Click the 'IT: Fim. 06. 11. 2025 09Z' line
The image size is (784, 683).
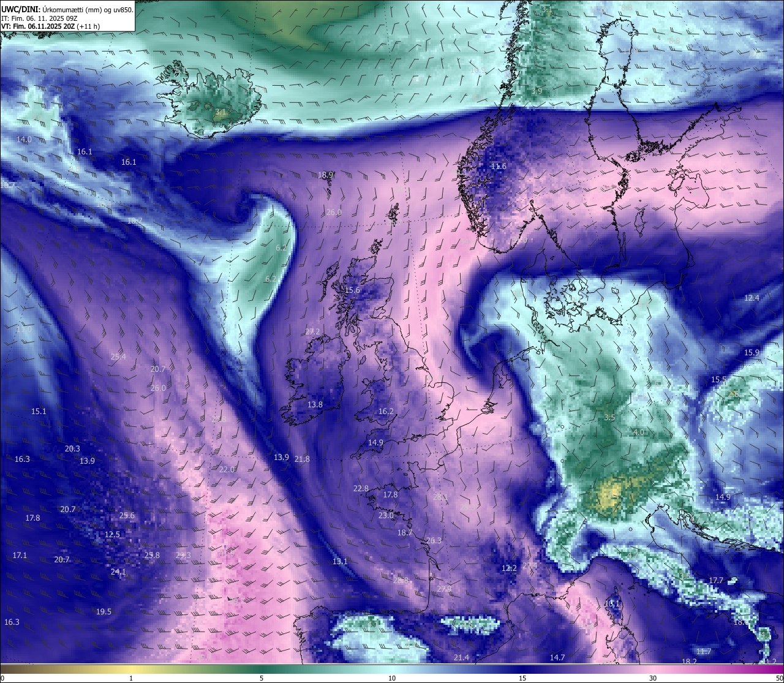tap(39, 18)
